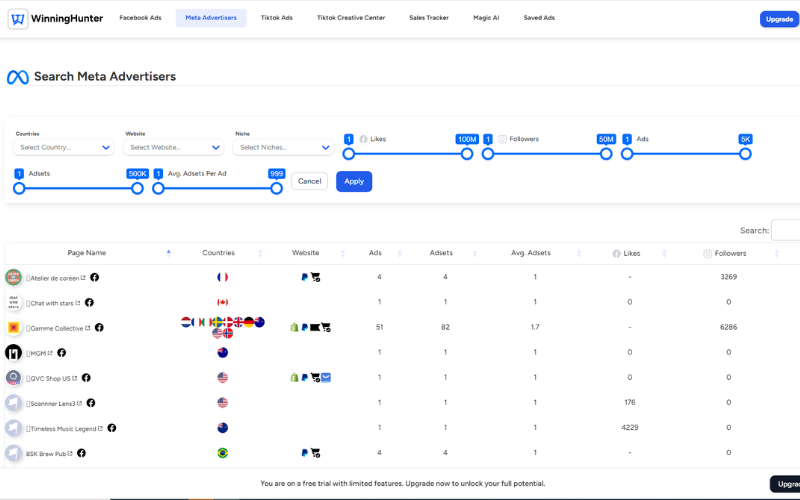The width and height of the screenshot is (800, 500).
Task: Click Shopify icon in Gamme Collective row
Action: [294, 327]
